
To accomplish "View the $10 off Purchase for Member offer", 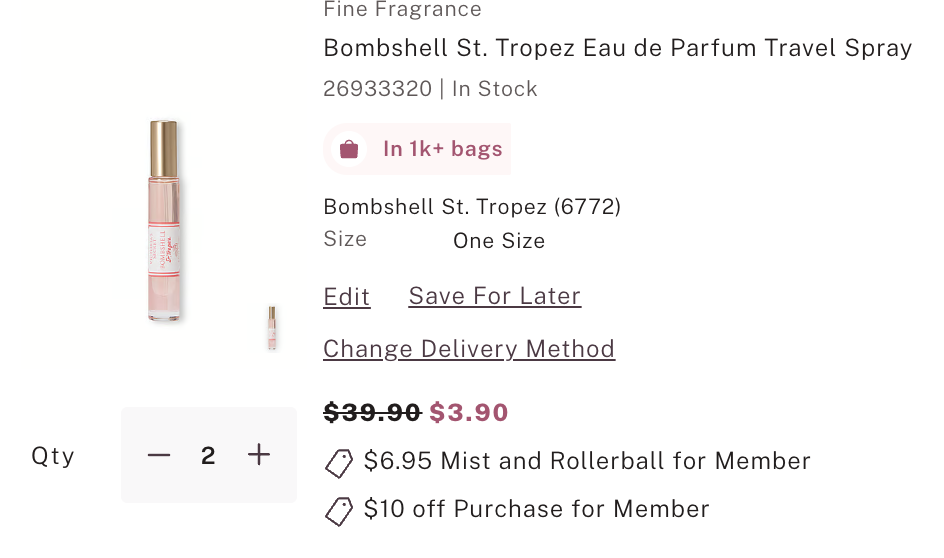I will pos(536,509).
